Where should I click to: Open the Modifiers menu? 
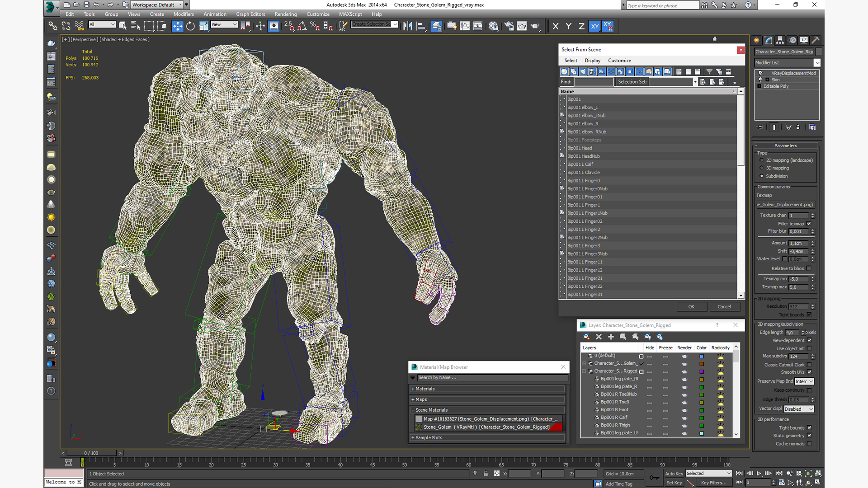[184, 14]
